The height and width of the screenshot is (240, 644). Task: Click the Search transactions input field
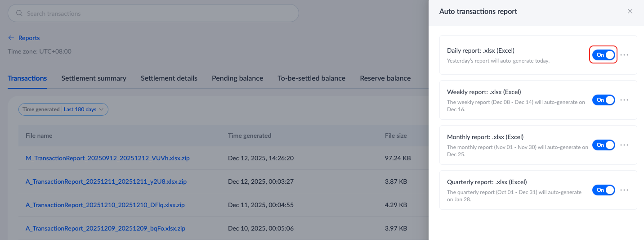pos(157,14)
